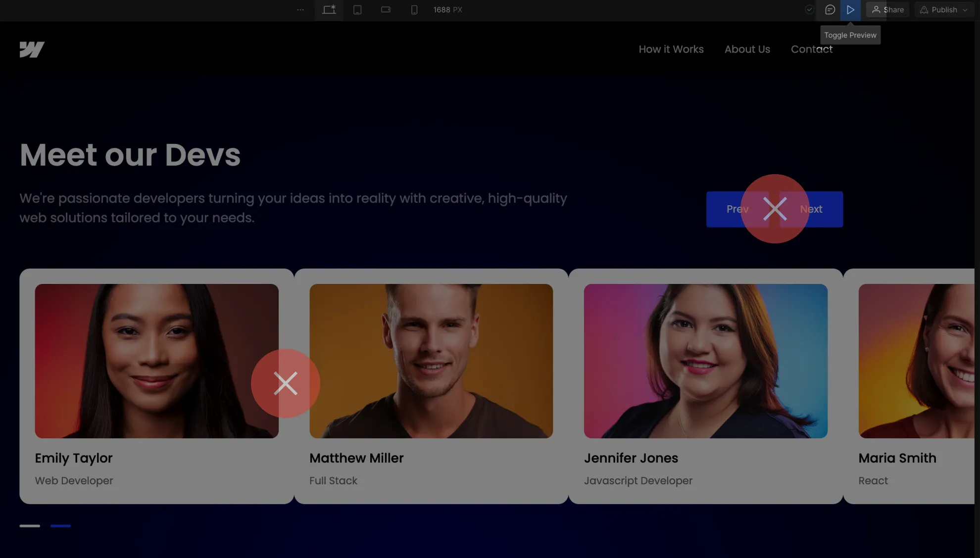Select the first white slider pagination bar
This screenshot has width=980, height=558.
(30, 526)
